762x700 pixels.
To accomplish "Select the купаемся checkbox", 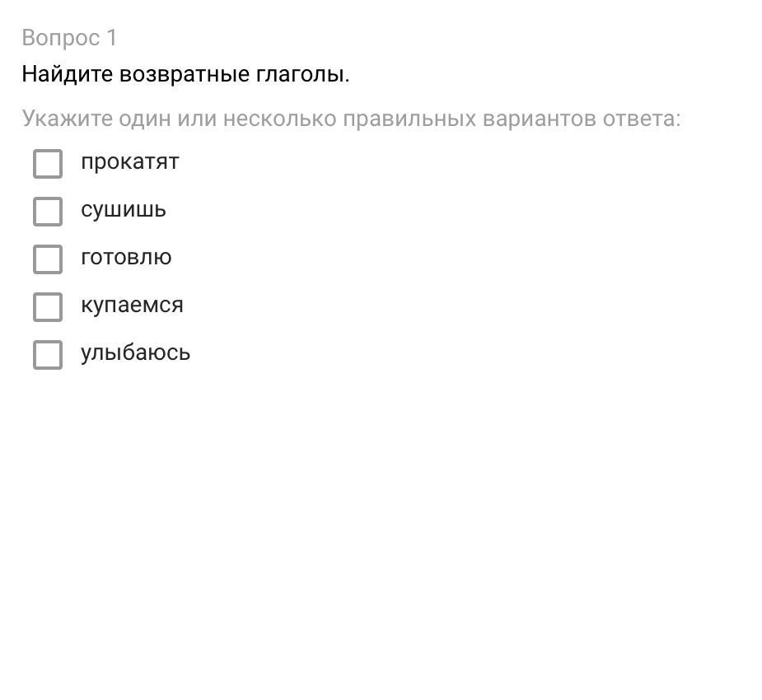I will click(x=48, y=306).
